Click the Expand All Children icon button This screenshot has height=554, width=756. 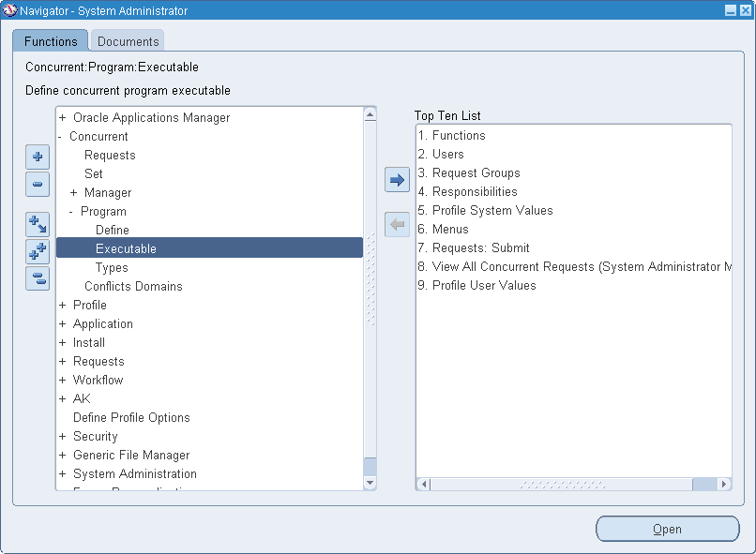pyautogui.click(x=38, y=224)
